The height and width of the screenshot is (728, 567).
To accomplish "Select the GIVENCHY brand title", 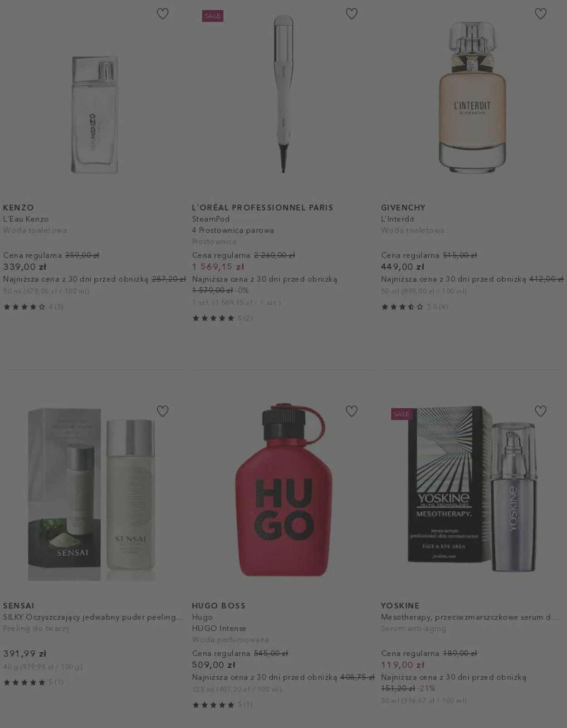I will pos(403,208).
